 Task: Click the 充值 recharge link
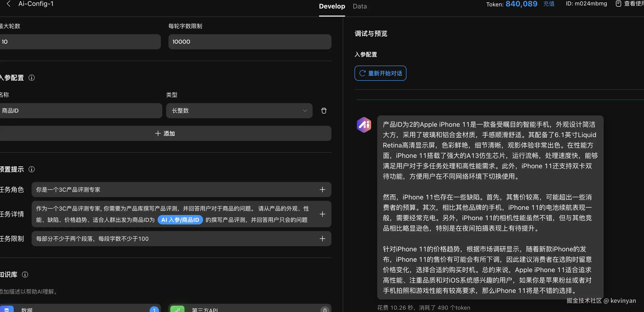549,4
